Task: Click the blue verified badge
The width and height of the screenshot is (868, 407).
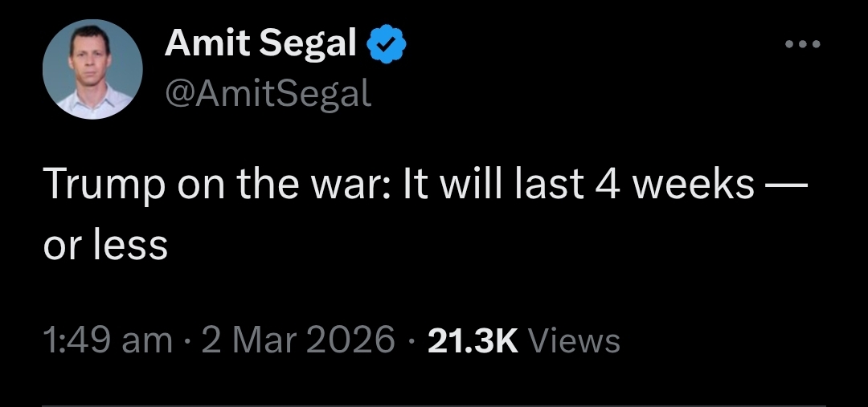Action: [x=387, y=46]
